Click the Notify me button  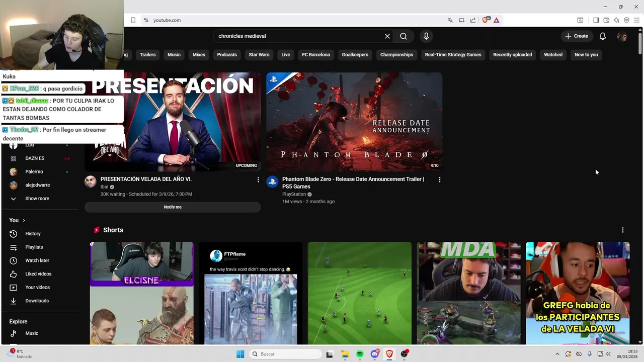point(173,207)
